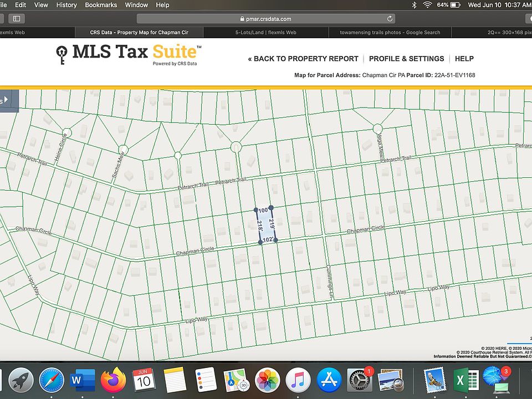Click the Vega Mew street label

click(380, 146)
